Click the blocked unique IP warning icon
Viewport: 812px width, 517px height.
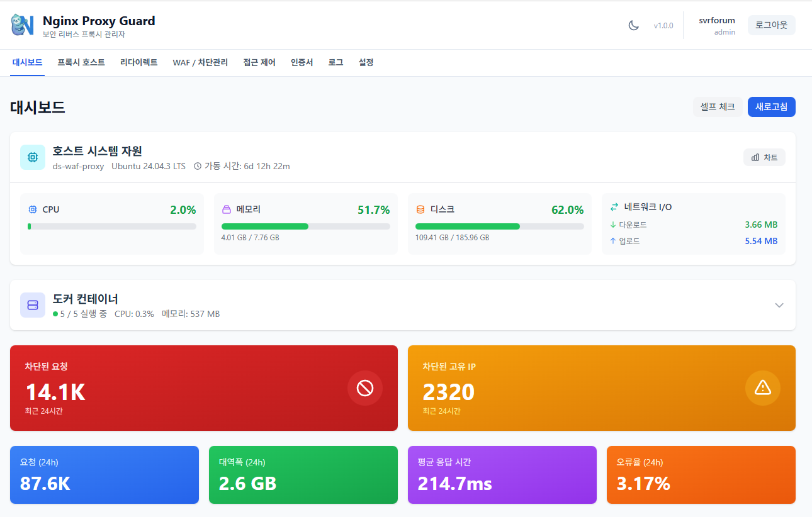(762, 388)
